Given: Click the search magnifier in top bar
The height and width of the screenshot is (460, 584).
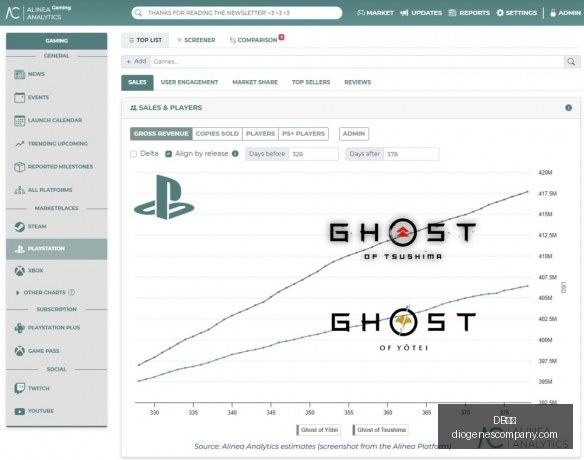Looking at the screenshot, I should [139, 13].
